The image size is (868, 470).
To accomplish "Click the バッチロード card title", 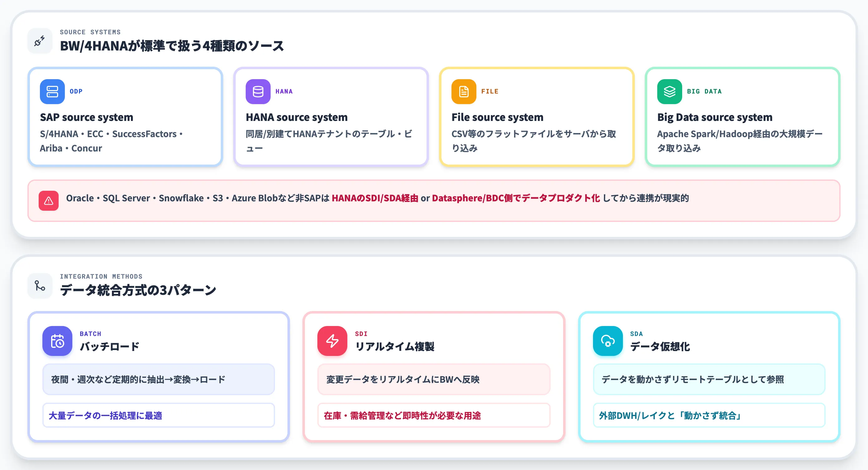I will point(109,347).
